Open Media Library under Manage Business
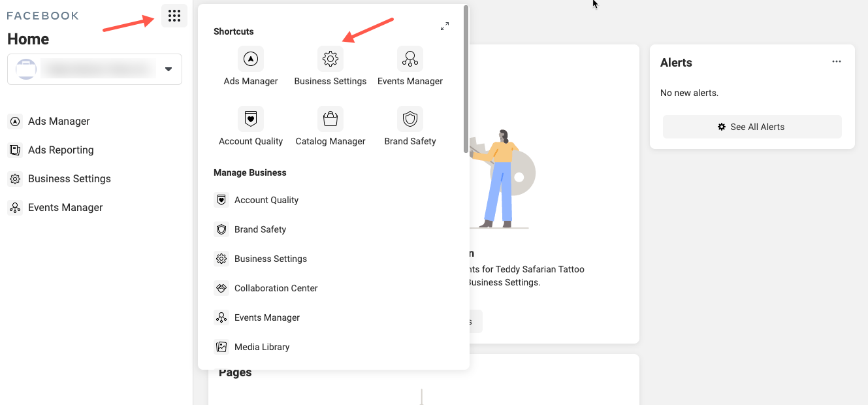868x405 pixels. coord(261,347)
